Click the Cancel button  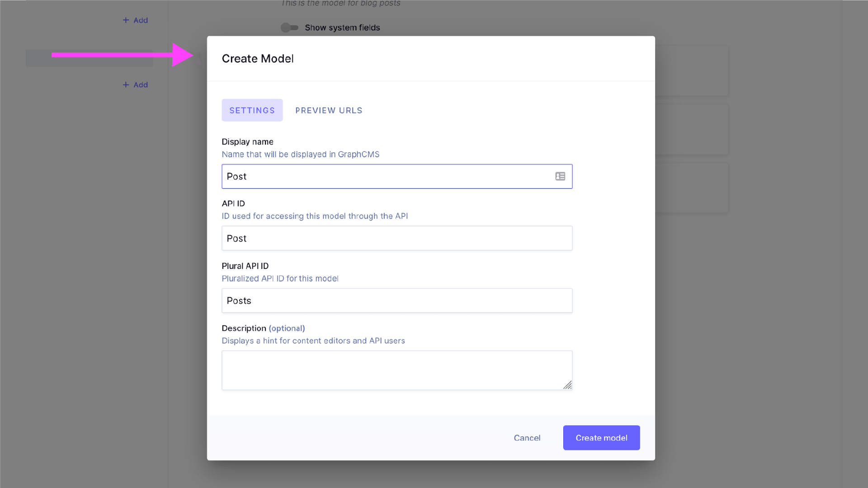(x=527, y=437)
